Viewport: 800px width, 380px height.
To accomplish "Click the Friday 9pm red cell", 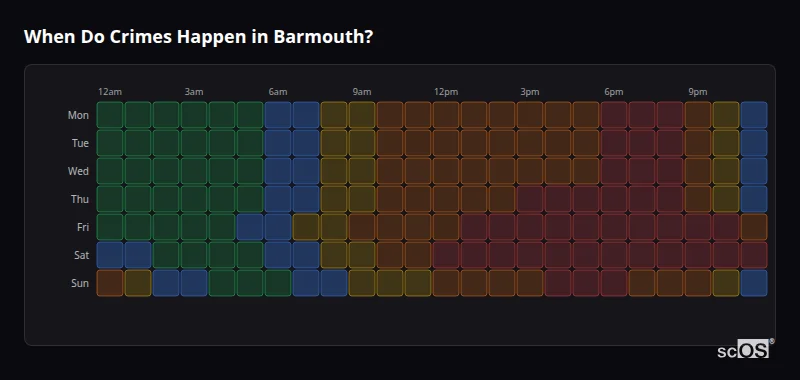I will (698, 227).
